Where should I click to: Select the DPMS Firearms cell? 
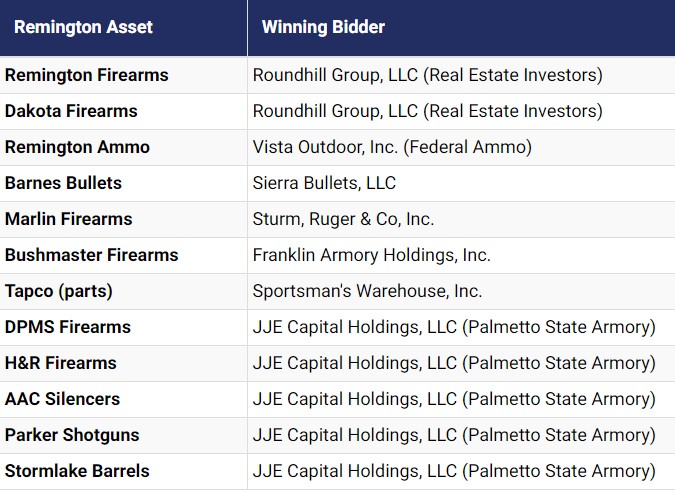pyautogui.click(x=68, y=327)
